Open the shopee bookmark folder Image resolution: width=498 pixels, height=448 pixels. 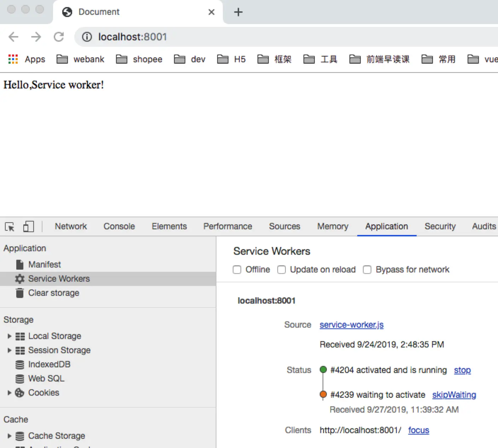tap(139, 59)
